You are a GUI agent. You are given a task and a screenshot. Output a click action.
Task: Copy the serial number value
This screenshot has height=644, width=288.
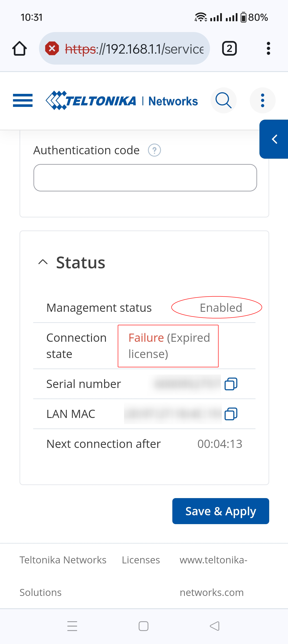coord(231,384)
